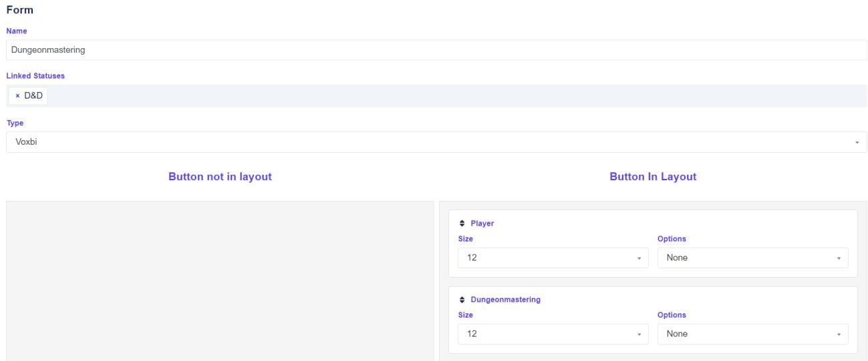Screen dimensions: 868x361
Task: Click the Type field label
Action: 15,123
